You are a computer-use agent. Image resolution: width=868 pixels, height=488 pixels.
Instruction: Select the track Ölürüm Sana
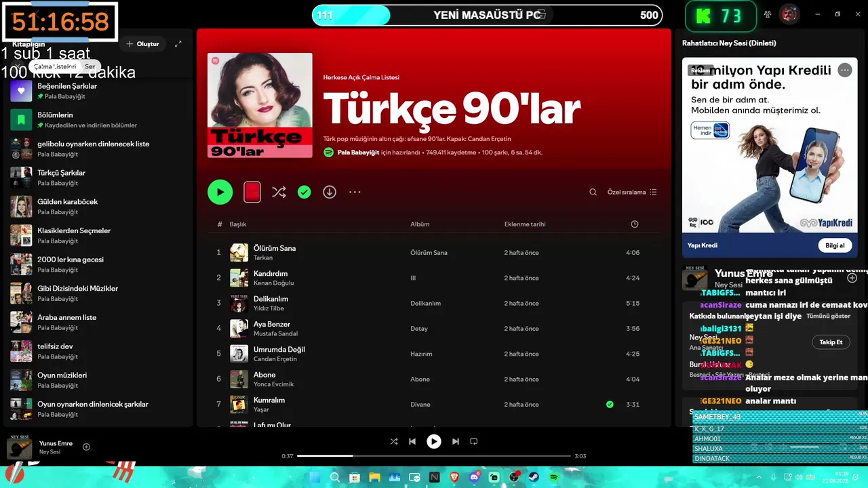coord(275,248)
